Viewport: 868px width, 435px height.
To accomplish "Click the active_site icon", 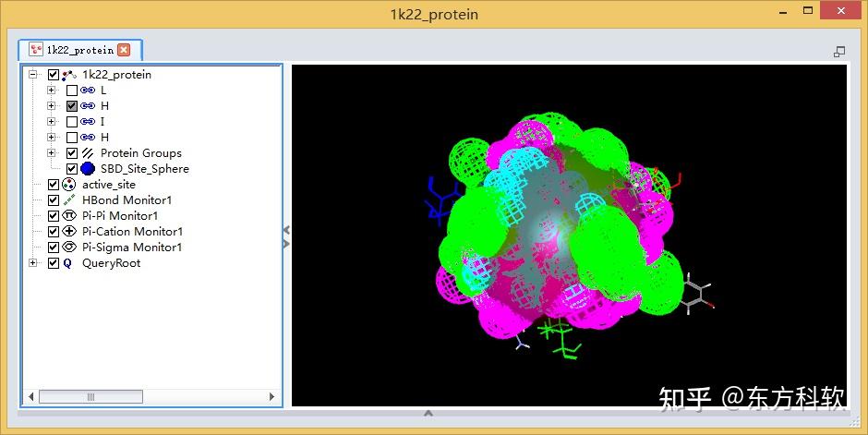I will pyautogui.click(x=69, y=185).
